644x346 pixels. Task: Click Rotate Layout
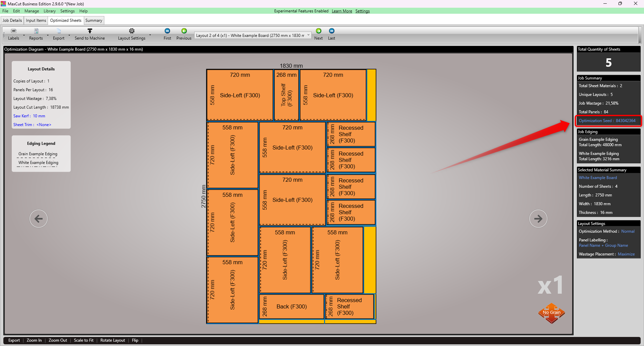point(113,340)
